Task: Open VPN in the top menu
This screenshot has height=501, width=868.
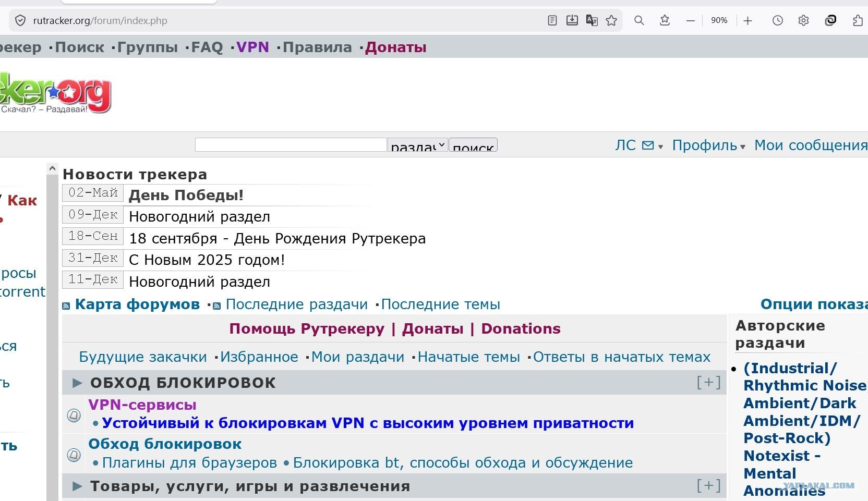Action: pyautogui.click(x=253, y=47)
